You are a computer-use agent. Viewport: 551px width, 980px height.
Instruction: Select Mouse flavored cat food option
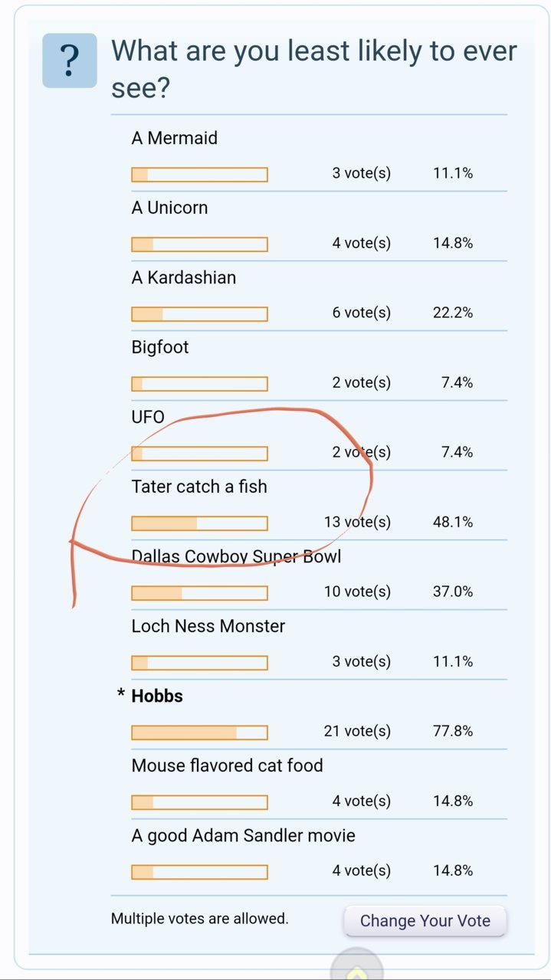228,765
